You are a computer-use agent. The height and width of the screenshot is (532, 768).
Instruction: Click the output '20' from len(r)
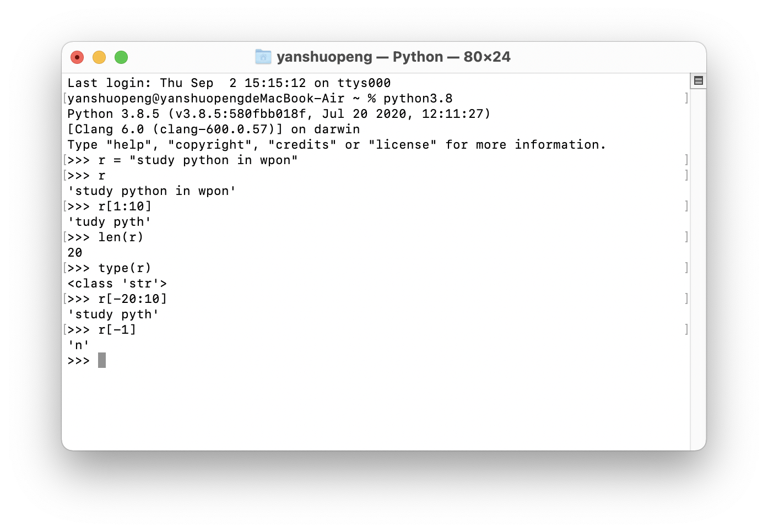75,253
